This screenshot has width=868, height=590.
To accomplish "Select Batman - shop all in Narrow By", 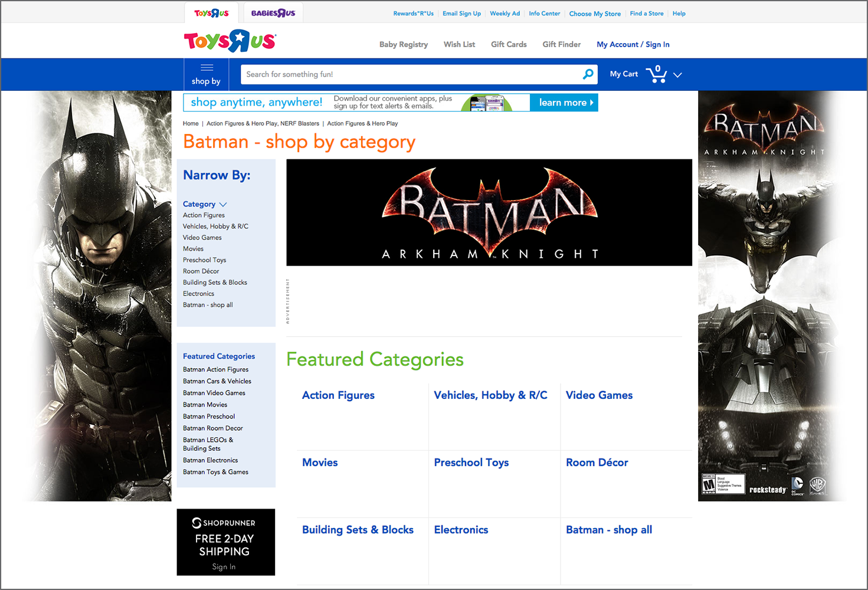I will [x=208, y=305].
